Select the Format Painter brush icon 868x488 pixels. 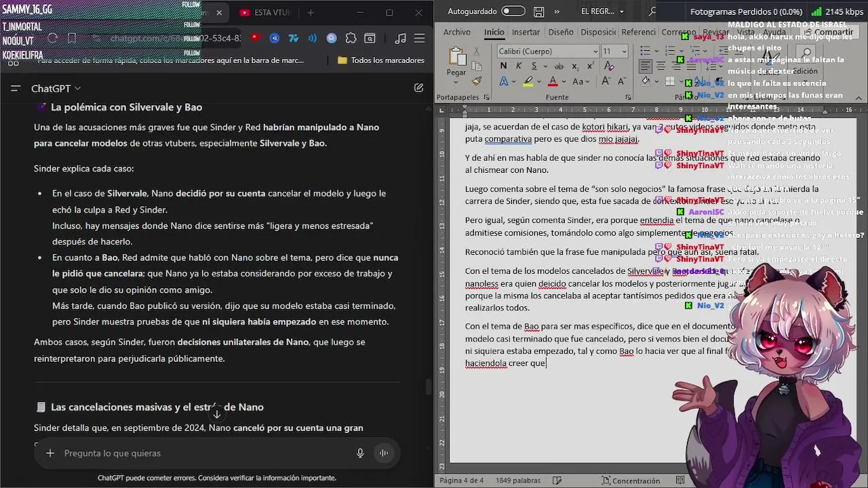[x=477, y=81]
